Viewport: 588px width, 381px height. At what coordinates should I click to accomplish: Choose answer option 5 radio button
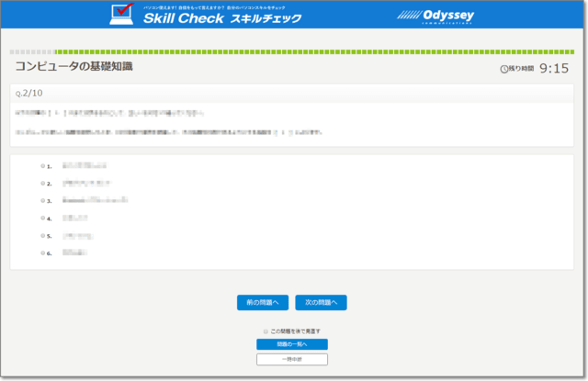[x=42, y=235]
